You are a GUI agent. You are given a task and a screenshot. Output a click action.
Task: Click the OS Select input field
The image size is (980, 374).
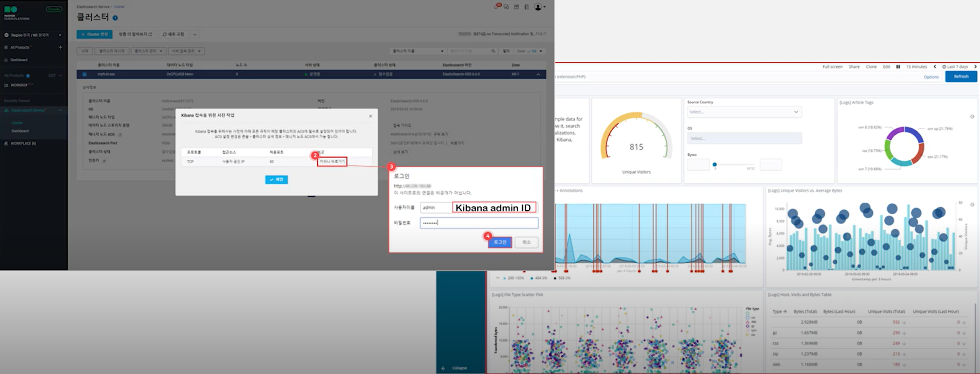[745, 138]
